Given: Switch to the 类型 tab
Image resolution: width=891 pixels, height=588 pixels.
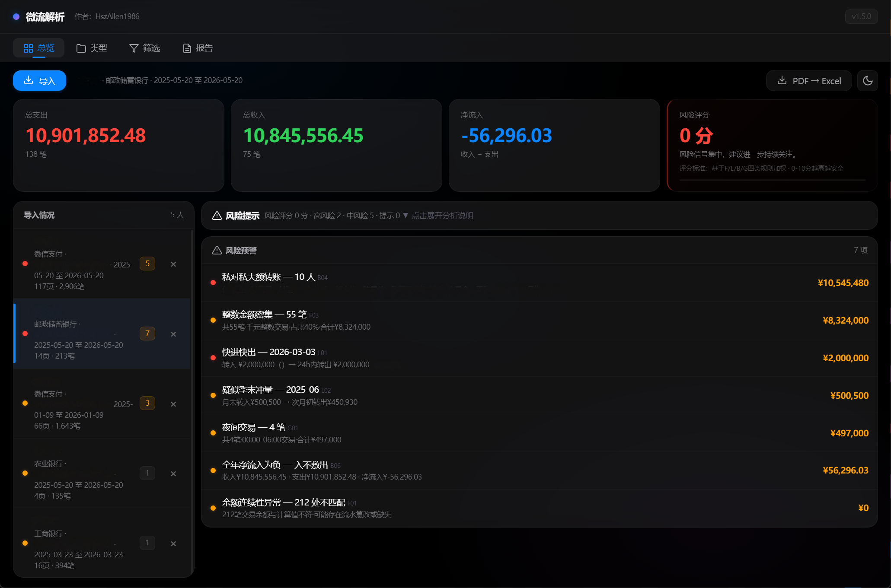Looking at the screenshot, I should pyautogui.click(x=92, y=48).
